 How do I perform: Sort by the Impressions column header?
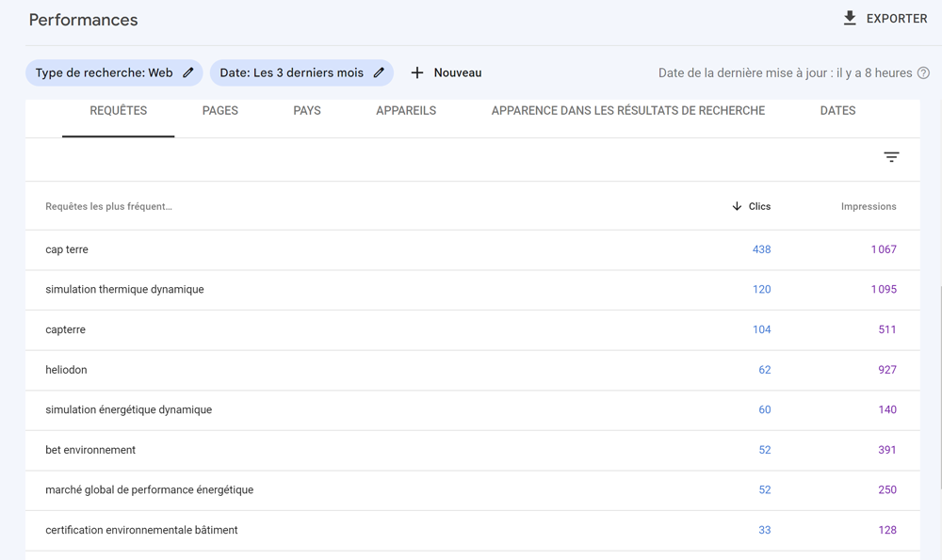coord(869,206)
